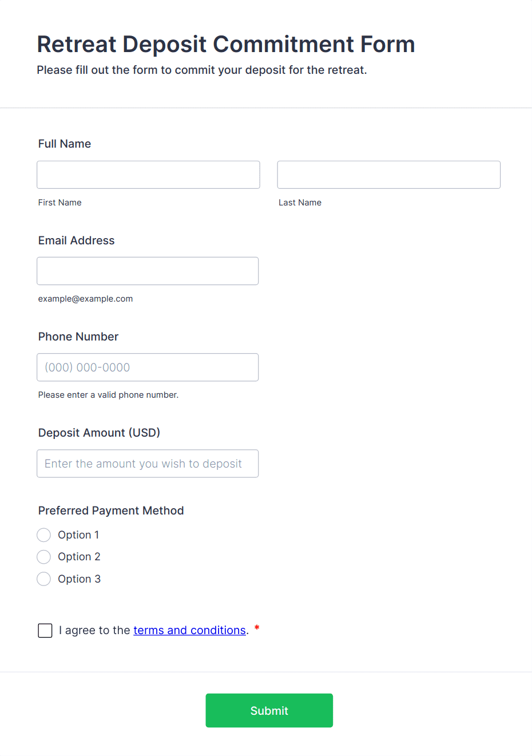This screenshot has width=532, height=756.
Task: Select the Option 1 radio button
Action: pyautogui.click(x=44, y=535)
